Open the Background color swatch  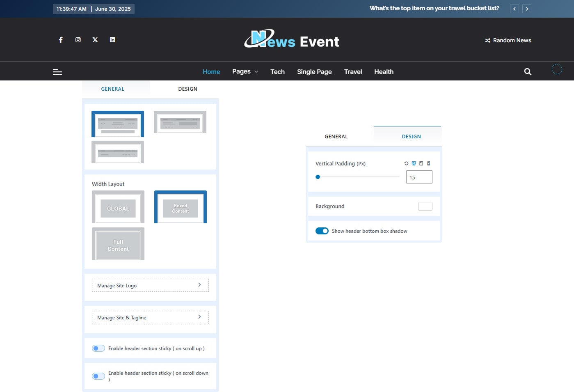click(425, 206)
